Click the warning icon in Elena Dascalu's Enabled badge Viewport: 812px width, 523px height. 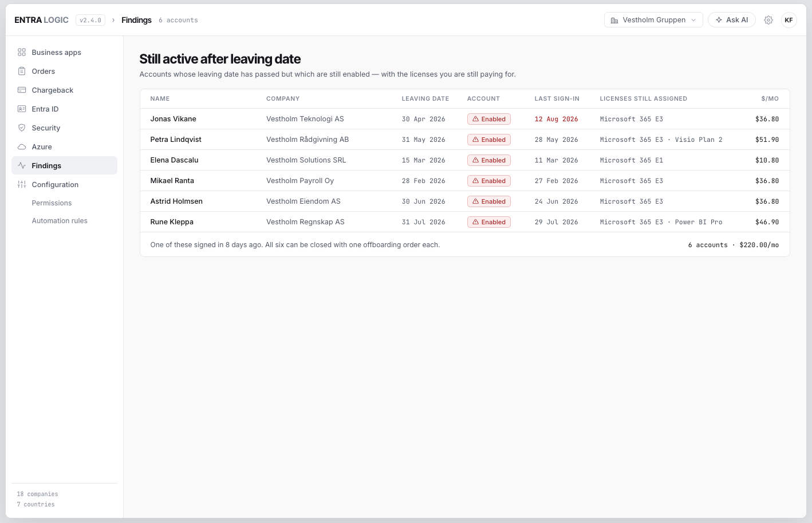point(475,160)
